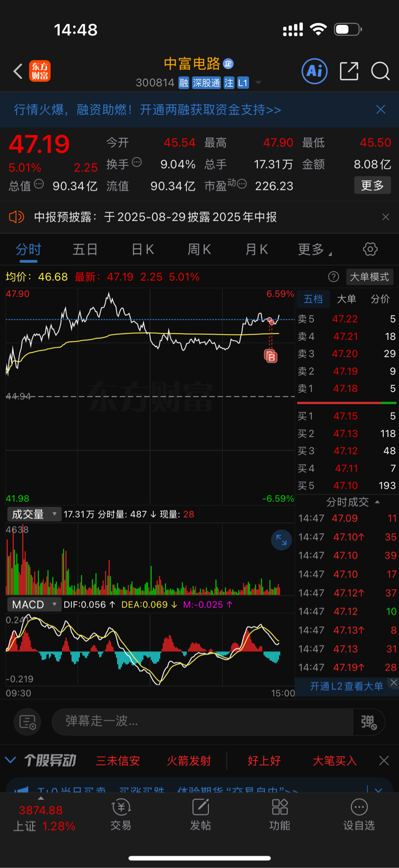Tap the speaker announcement icon

click(x=17, y=217)
